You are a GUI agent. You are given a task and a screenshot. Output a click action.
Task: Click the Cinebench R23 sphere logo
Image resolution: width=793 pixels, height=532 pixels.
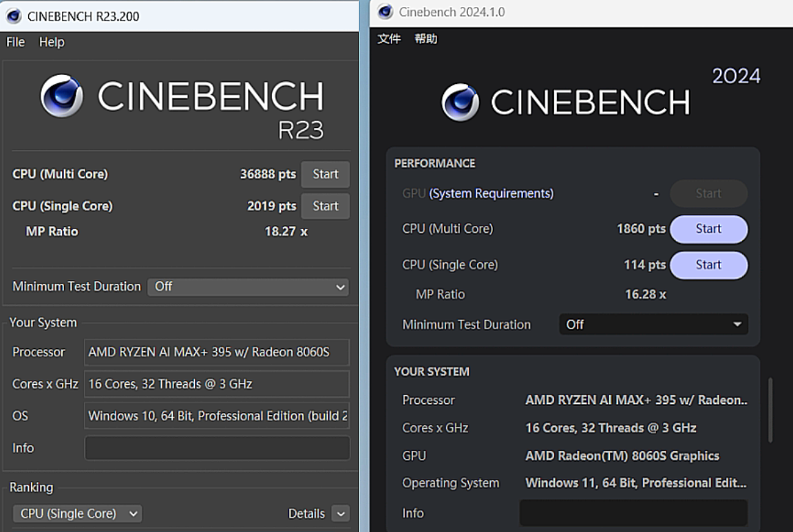(x=61, y=96)
